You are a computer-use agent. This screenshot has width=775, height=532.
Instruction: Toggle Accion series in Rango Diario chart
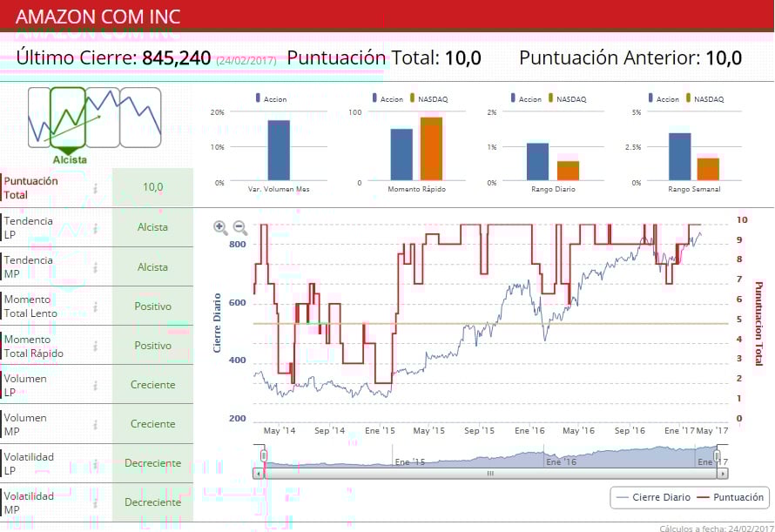(526, 99)
